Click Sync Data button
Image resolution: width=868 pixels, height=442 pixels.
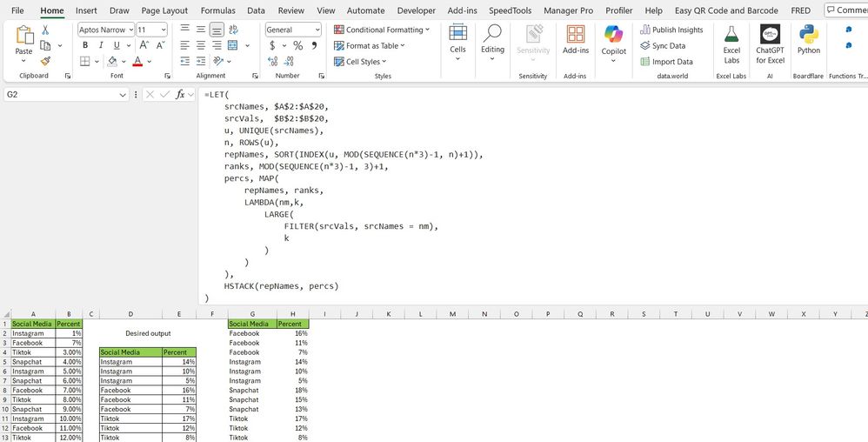coord(663,46)
